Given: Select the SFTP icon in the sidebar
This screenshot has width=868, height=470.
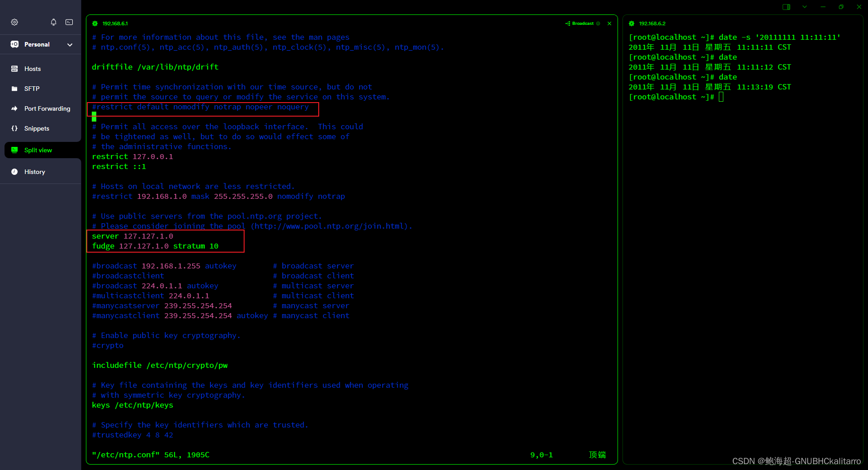Looking at the screenshot, I should (15, 88).
